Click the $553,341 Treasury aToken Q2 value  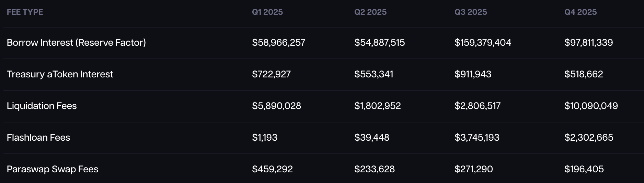(x=373, y=74)
